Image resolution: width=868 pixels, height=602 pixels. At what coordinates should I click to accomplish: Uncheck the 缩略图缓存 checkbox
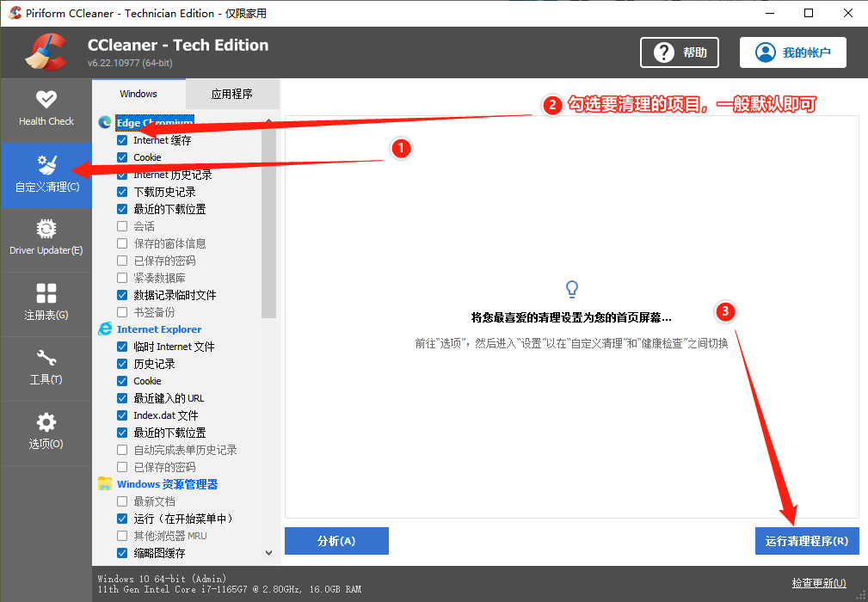click(122, 553)
